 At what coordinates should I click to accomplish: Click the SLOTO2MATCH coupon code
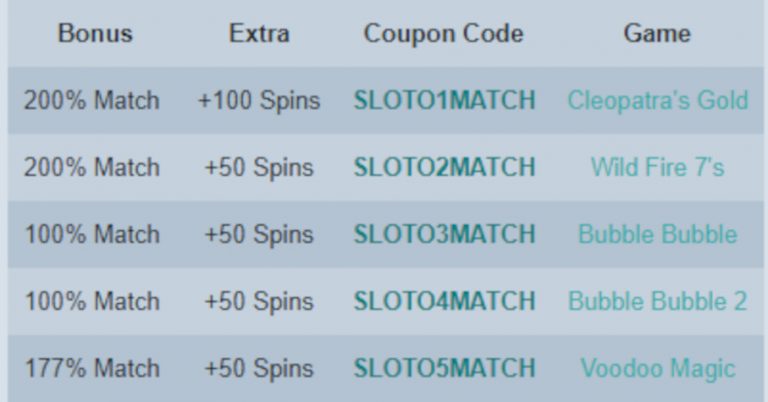point(444,167)
